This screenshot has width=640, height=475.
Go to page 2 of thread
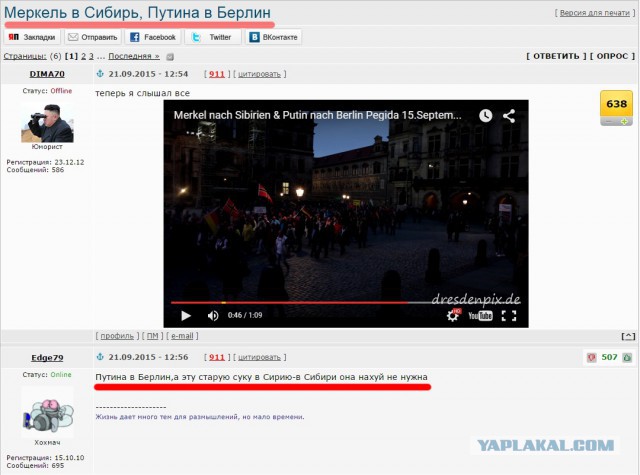(83, 56)
